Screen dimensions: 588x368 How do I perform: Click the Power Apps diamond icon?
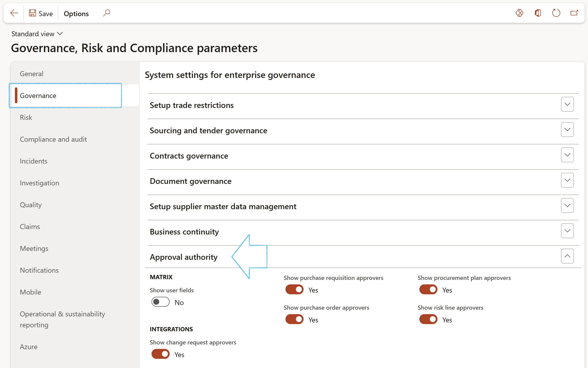(519, 13)
